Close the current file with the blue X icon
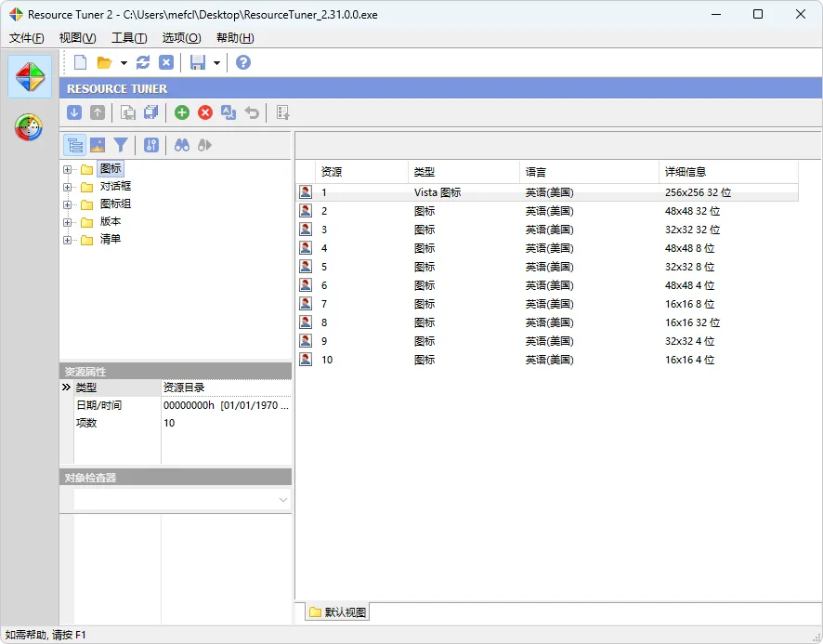Viewport: 823px width, 644px height. pyautogui.click(x=166, y=62)
